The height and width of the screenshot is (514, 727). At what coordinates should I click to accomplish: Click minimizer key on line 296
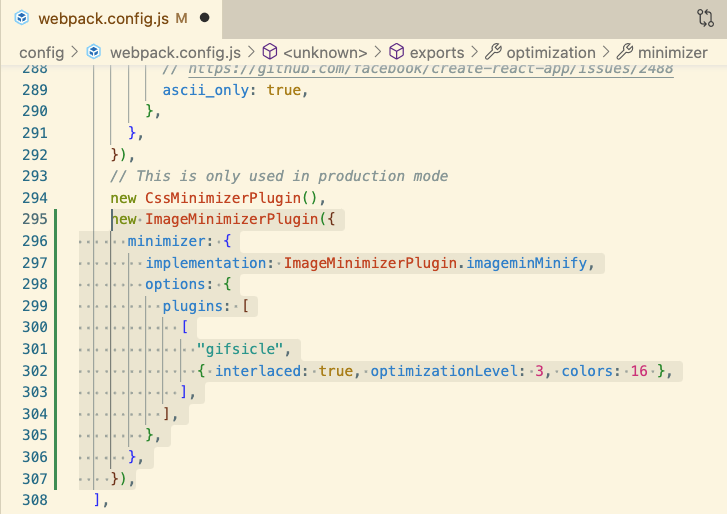pos(166,241)
